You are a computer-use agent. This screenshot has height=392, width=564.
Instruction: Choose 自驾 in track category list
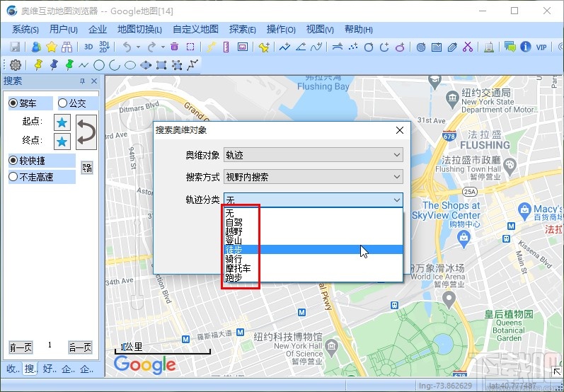pos(313,222)
